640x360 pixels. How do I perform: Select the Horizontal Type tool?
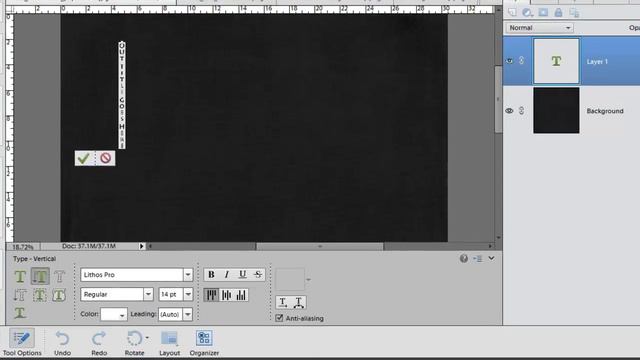[20, 276]
